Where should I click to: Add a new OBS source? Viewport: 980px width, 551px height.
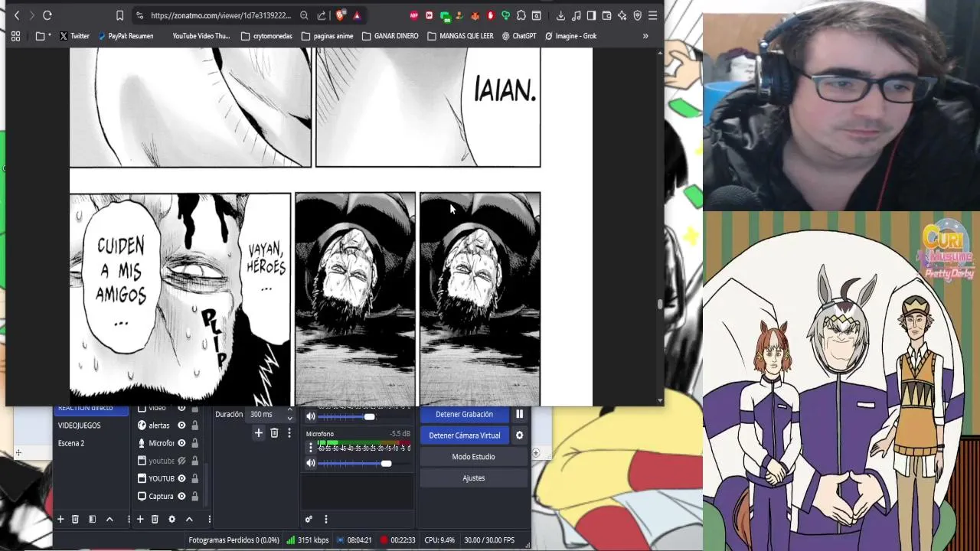140,519
